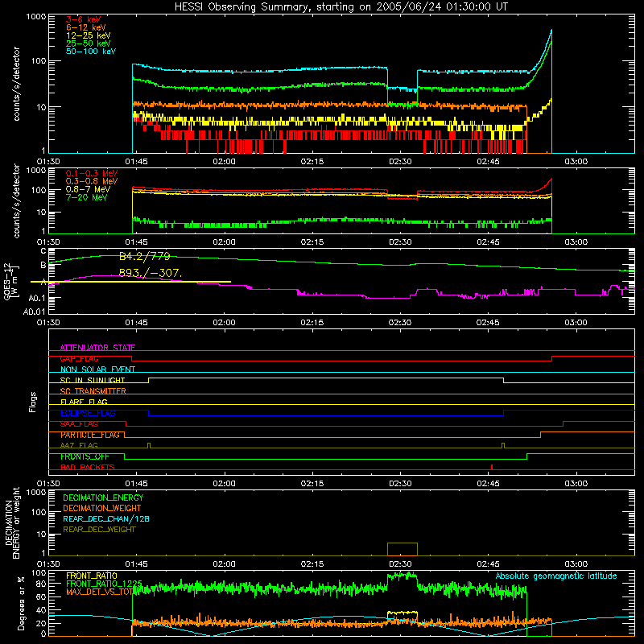Click the DECIMATION_WEIGHT legend label
Image resolution: width=644 pixels, height=644 pixels.
pos(102,509)
